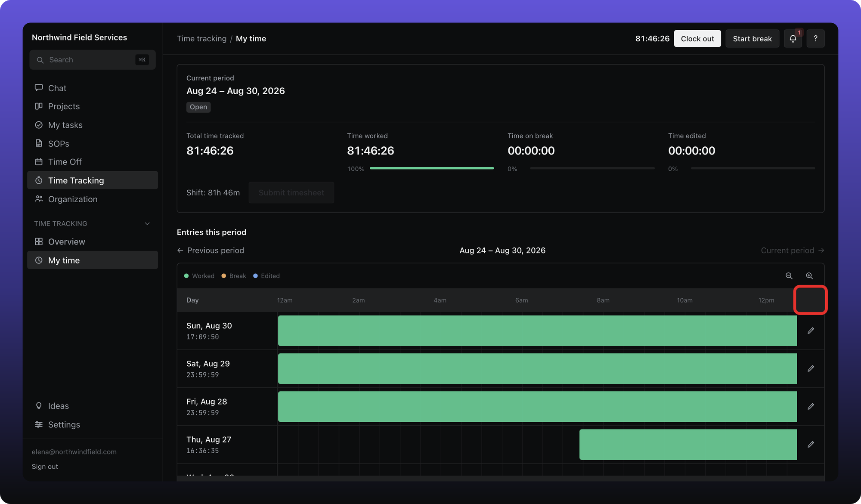Click the Chat speech bubble icon
The width and height of the screenshot is (861, 504).
coord(39,88)
